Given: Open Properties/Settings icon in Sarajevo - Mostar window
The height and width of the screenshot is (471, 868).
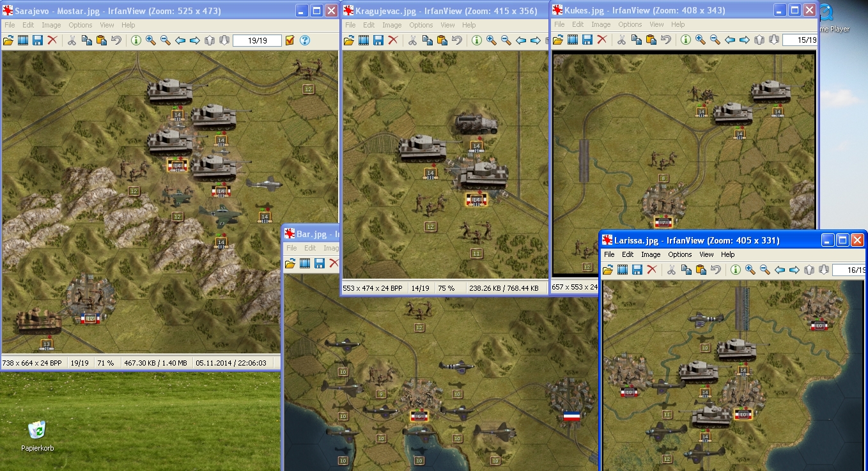Looking at the screenshot, I should (x=290, y=40).
